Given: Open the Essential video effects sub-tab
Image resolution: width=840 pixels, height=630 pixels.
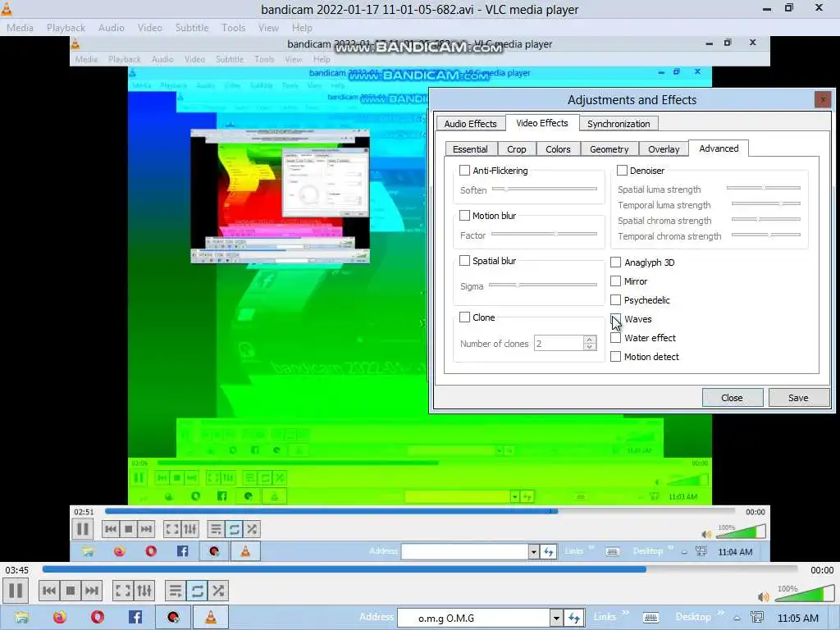Looking at the screenshot, I should click(470, 149).
